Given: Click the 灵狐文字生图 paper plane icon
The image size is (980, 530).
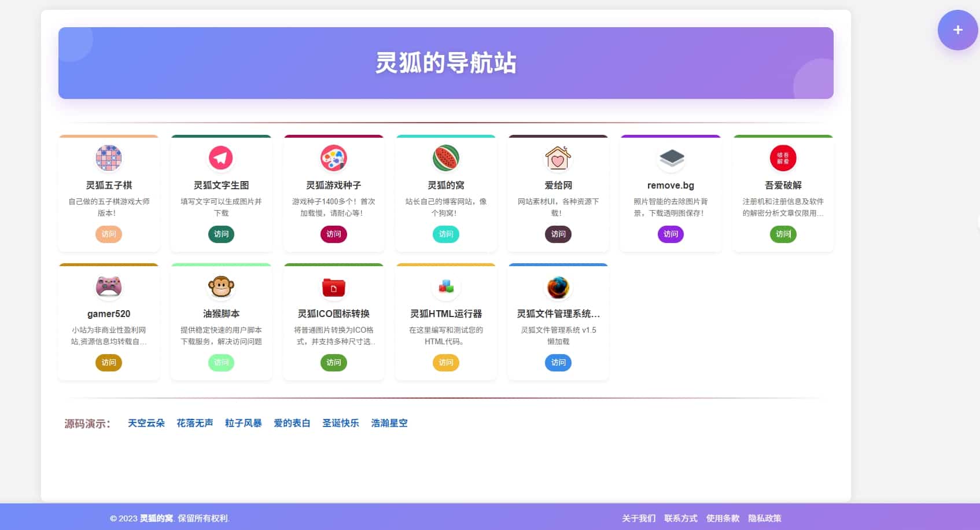Looking at the screenshot, I should 221,158.
